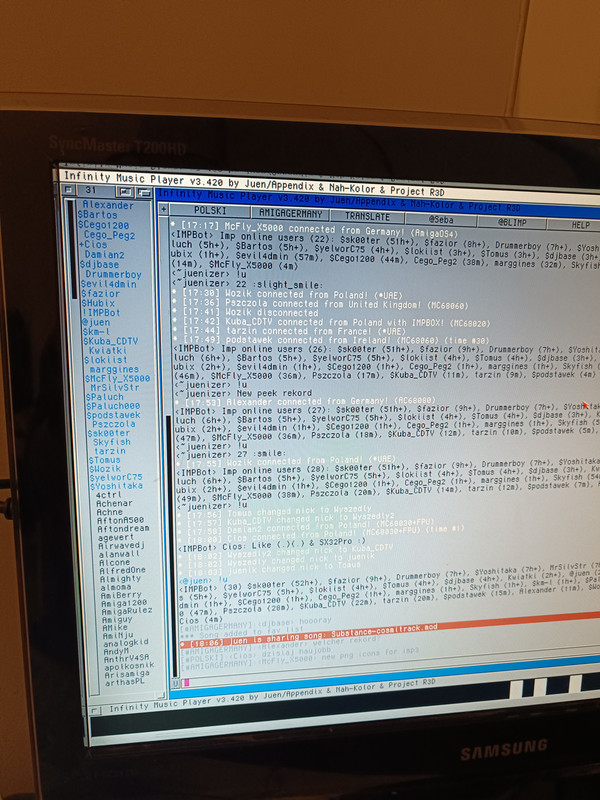Open the TRANSLATE tab
The width and height of the screenshot is (600, 800).
[x=367, y=216]
